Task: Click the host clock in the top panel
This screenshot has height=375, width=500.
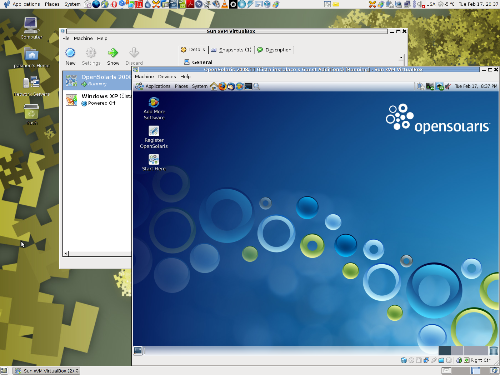Action: (x=479, y=4)
